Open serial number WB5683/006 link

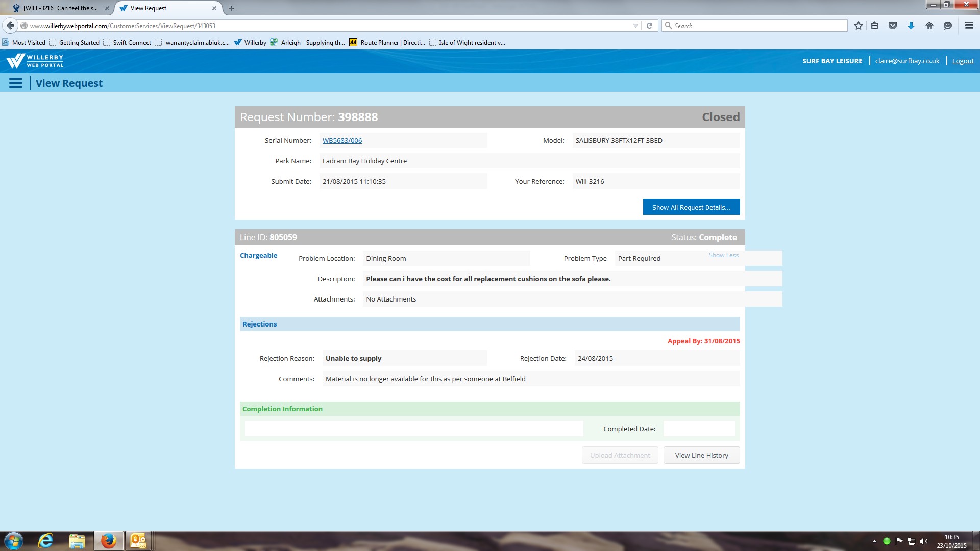click(x=342, y=141)
